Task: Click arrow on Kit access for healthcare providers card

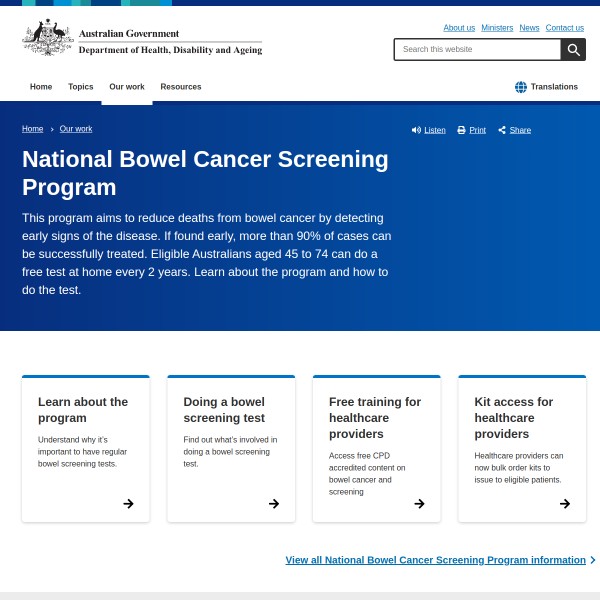Action: [x=565, y=504]
